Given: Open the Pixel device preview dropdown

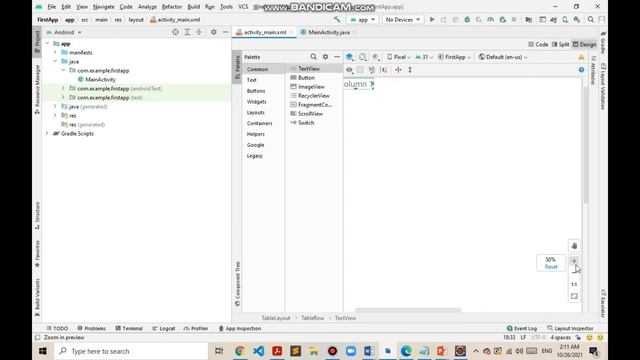Looking at the screenshot, I should click(399, 57).
